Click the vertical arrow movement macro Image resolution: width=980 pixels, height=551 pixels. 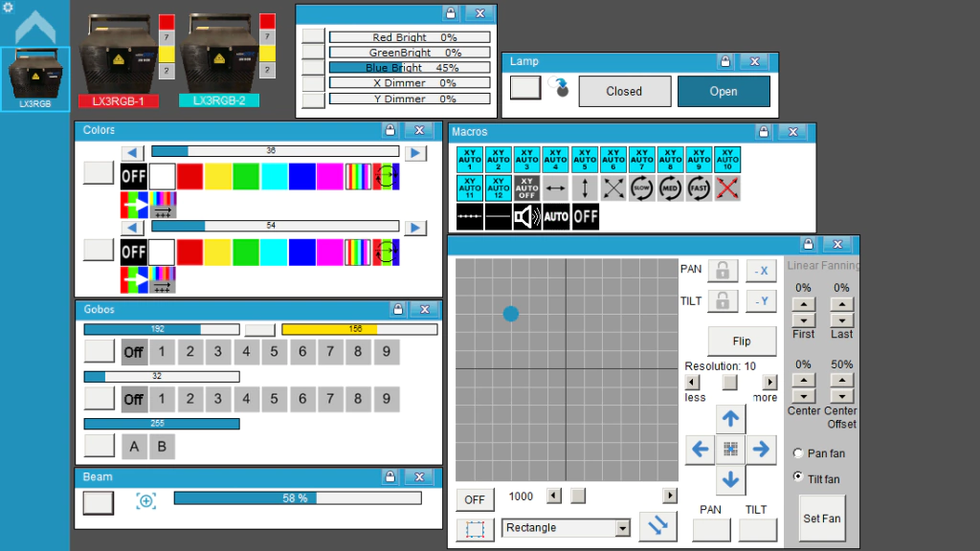[585, 188]
